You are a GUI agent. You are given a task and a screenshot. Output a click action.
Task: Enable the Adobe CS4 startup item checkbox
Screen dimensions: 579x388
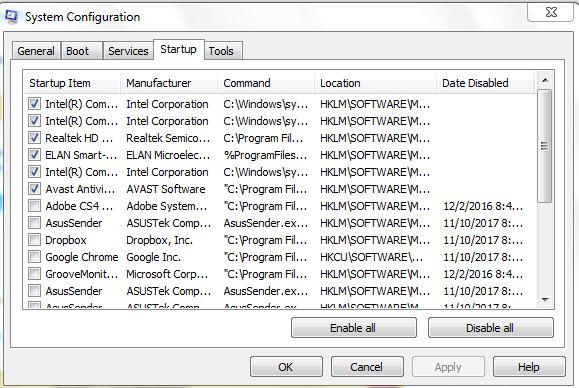pos(34,206)
